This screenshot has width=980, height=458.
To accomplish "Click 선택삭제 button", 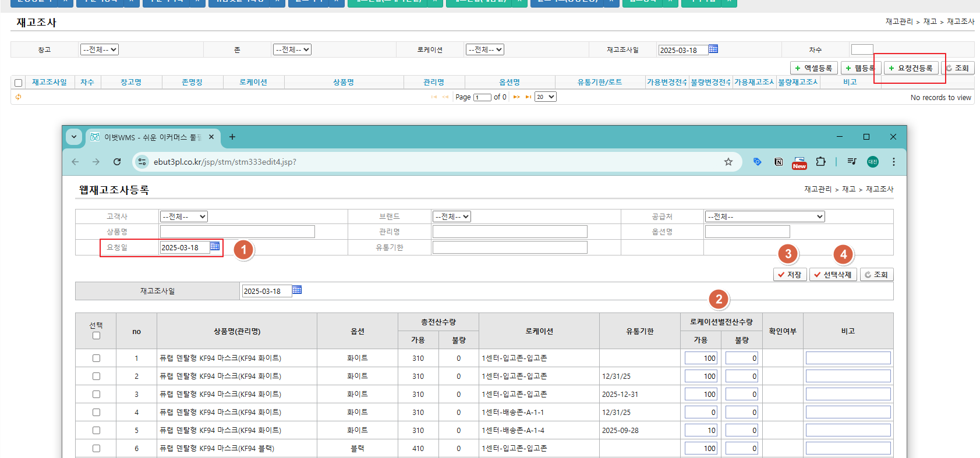I will click(833, 275).
